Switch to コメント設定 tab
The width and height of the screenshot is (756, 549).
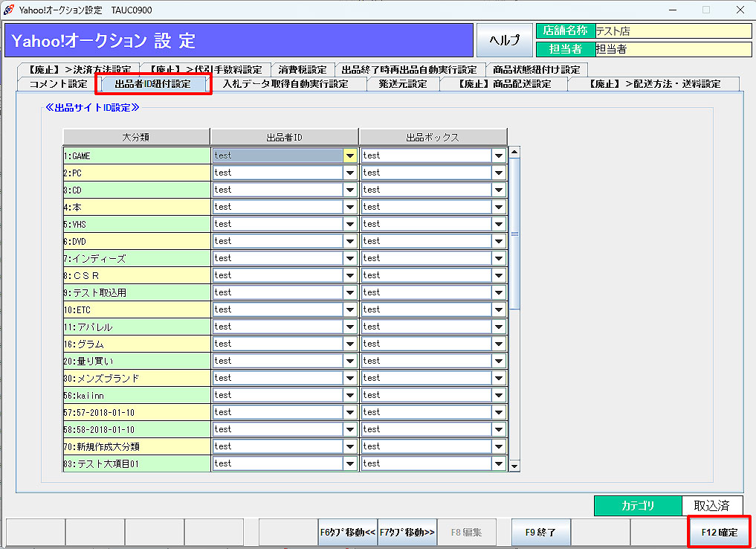[58, 84]
